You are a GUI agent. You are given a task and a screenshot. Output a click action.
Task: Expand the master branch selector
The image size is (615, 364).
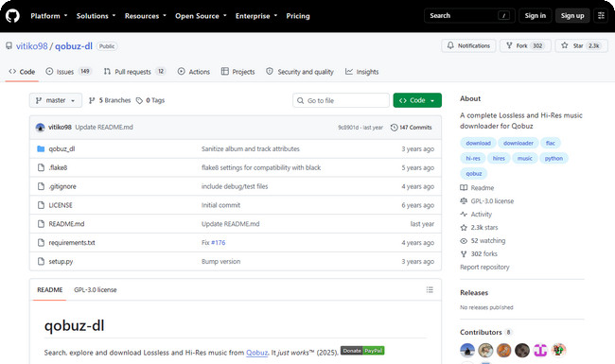tap(56, 100)
